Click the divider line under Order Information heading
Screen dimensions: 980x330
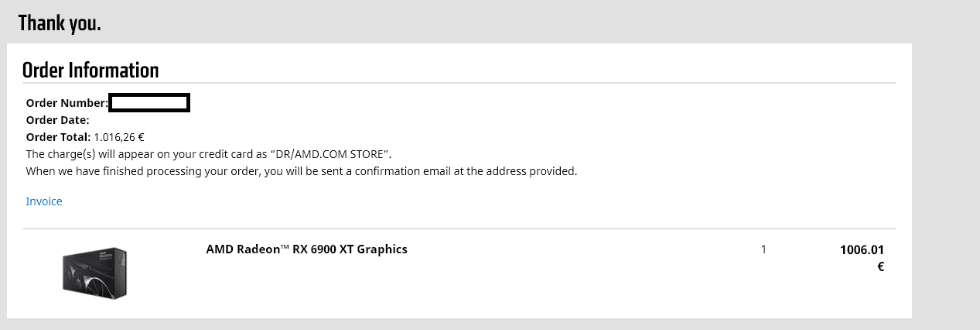[459, 83]
